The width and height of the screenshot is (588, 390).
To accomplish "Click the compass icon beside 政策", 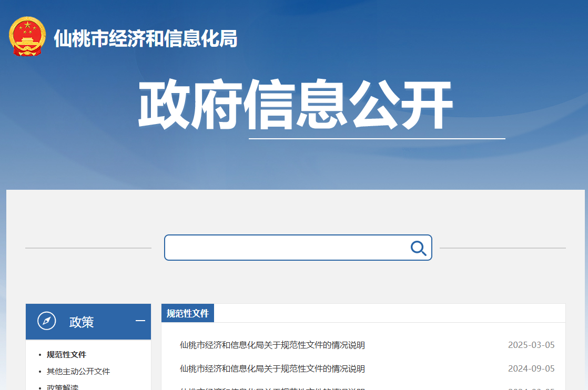I will [46, 321].
